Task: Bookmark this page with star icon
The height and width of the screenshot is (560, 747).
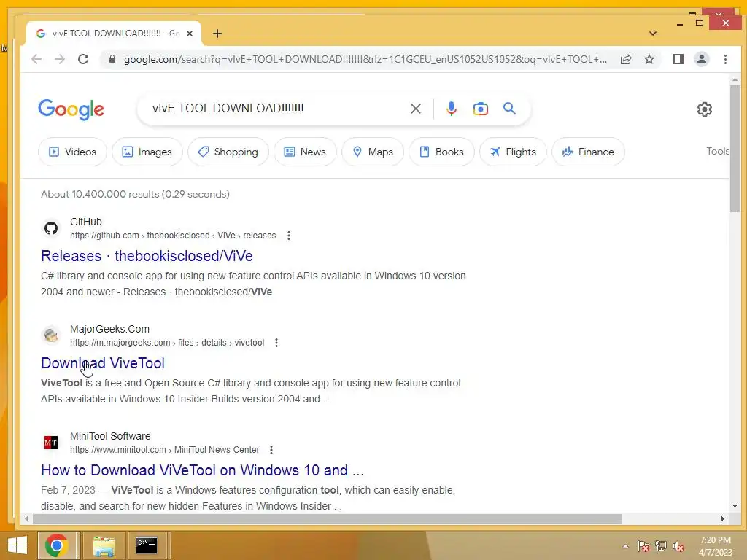Action: [649, 59]
